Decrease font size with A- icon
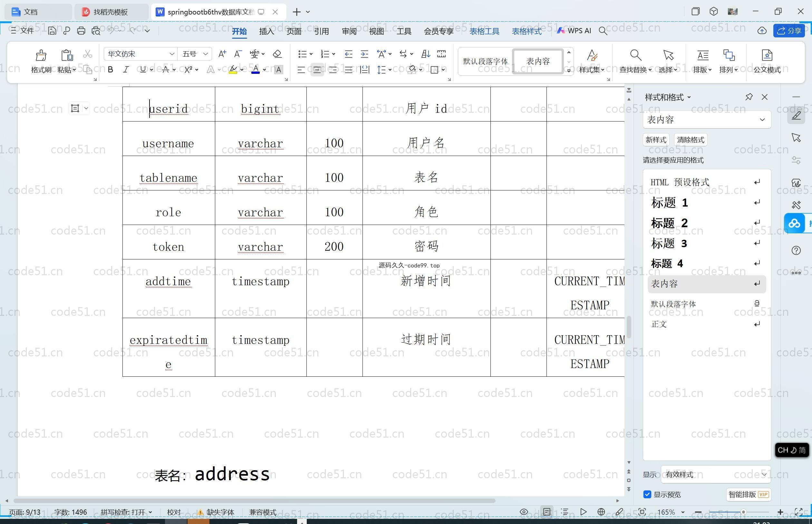The height and width of the screenshot is (524, 812). (238, 54)
